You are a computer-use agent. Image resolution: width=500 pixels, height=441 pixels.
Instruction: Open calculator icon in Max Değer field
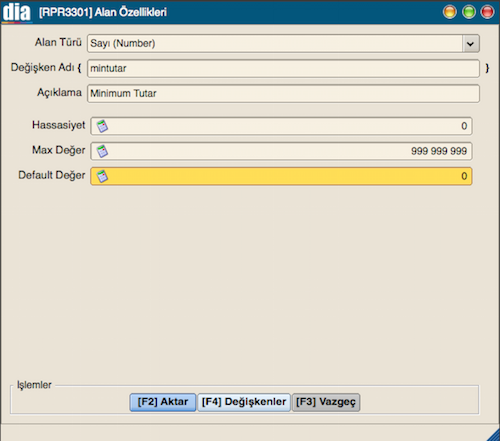click(102, 151)
